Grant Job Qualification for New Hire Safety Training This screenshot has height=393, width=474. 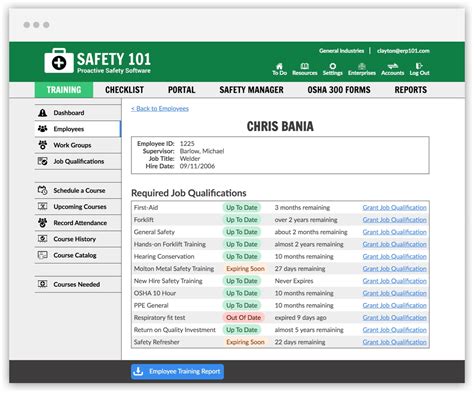click(x=394, y=281)
